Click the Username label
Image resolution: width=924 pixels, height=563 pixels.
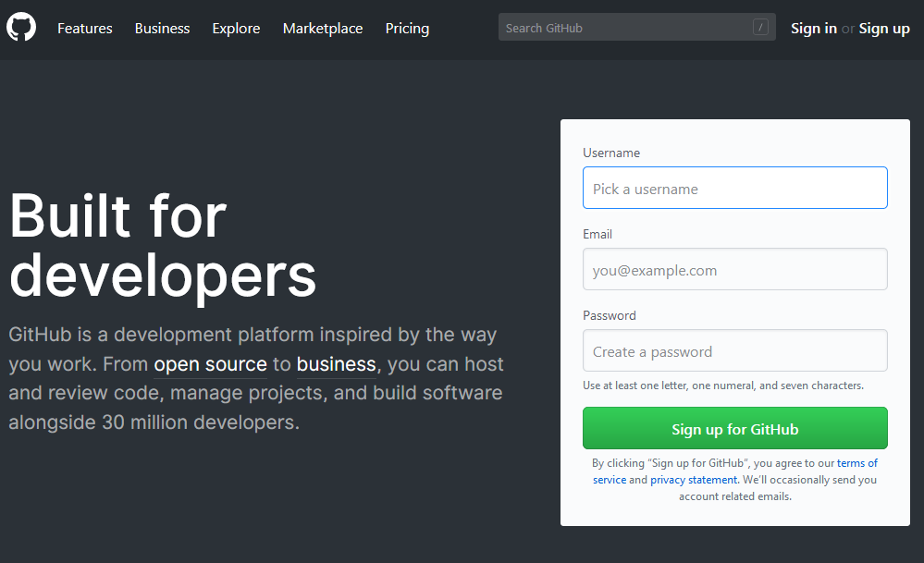tap(611, 153)
